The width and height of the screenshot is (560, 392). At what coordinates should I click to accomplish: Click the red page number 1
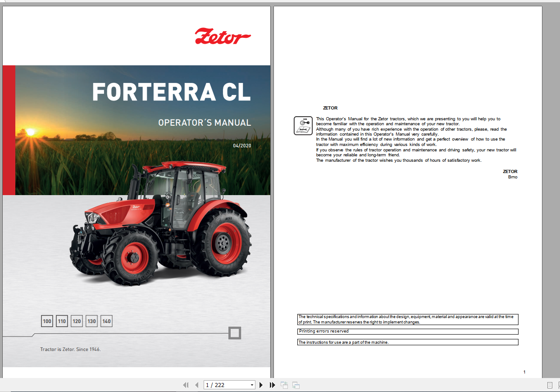pyautogui.click(x=524, y=372)
